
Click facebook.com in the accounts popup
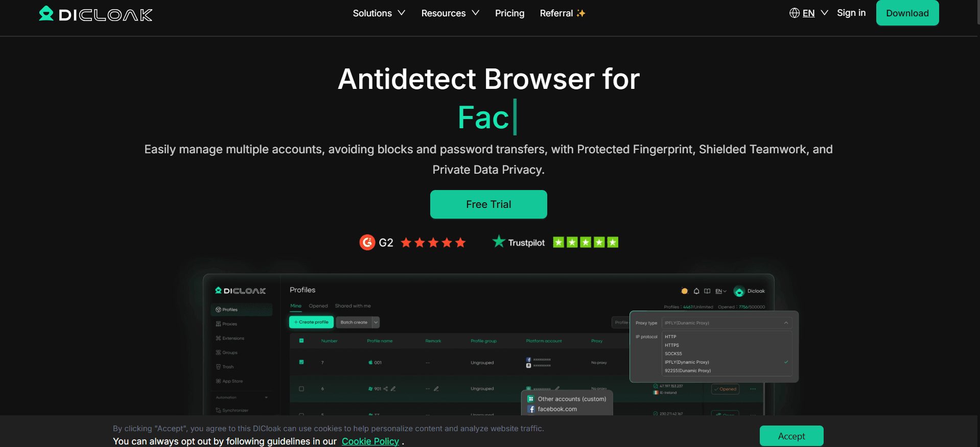click(x=557, y=409)
